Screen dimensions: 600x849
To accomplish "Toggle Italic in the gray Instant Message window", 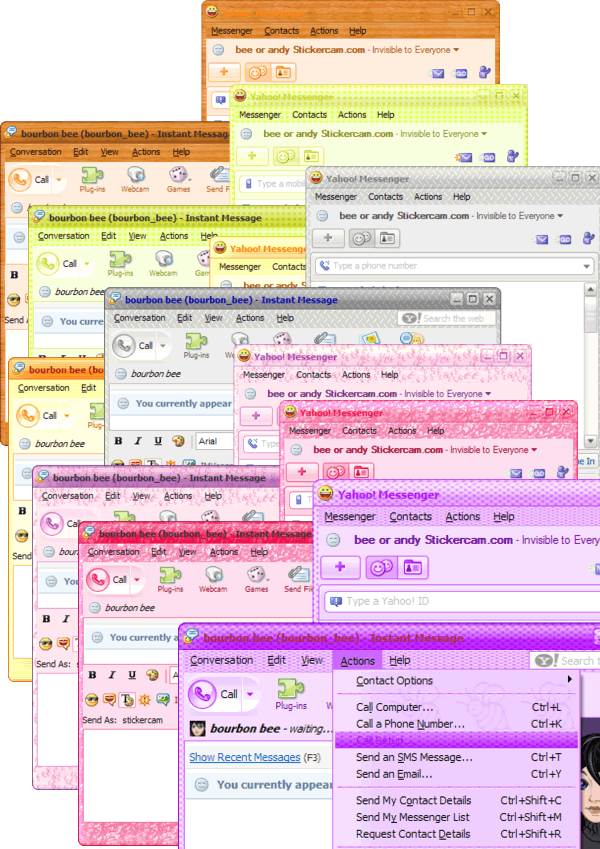I will click(x=138, y=441).
